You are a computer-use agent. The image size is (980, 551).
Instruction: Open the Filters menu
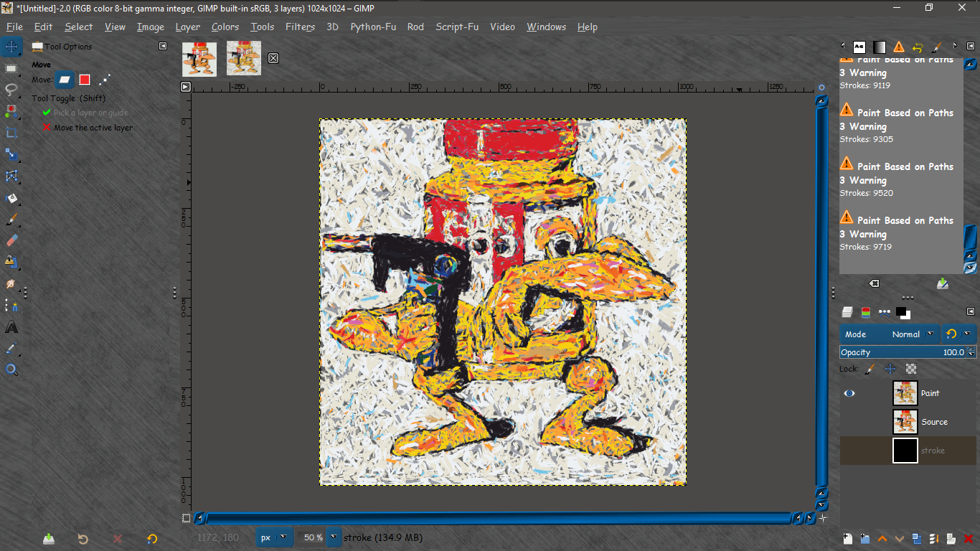300,27
